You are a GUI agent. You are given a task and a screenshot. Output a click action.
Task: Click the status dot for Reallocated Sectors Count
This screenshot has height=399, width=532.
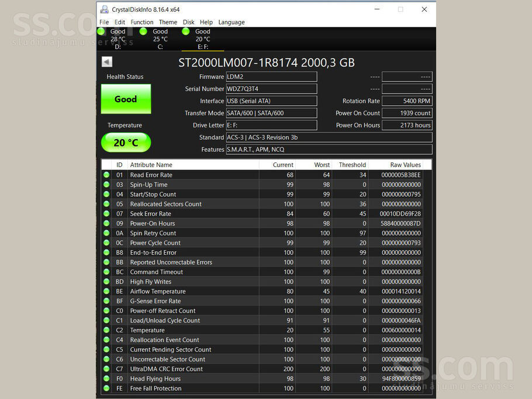pos(106,204)
